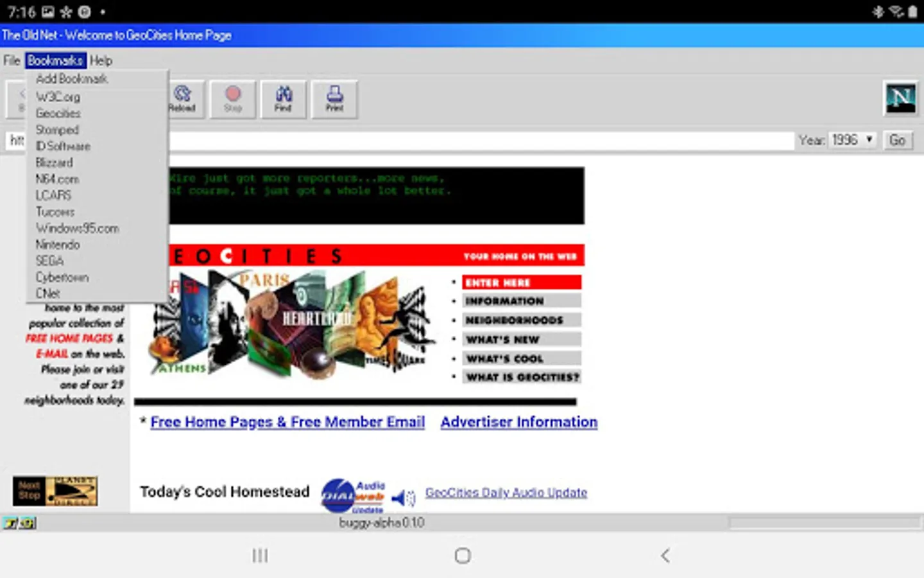This screenshot has height=578, width=924.
Task: Click the Print toolbar icon
Action: 334,99
